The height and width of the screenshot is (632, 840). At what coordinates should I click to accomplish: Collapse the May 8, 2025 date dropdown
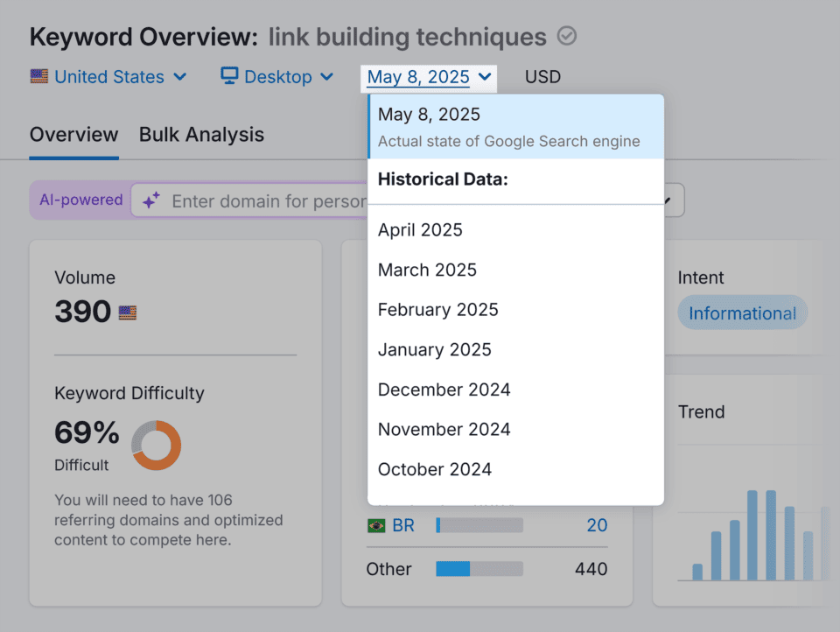click(428, 77)
